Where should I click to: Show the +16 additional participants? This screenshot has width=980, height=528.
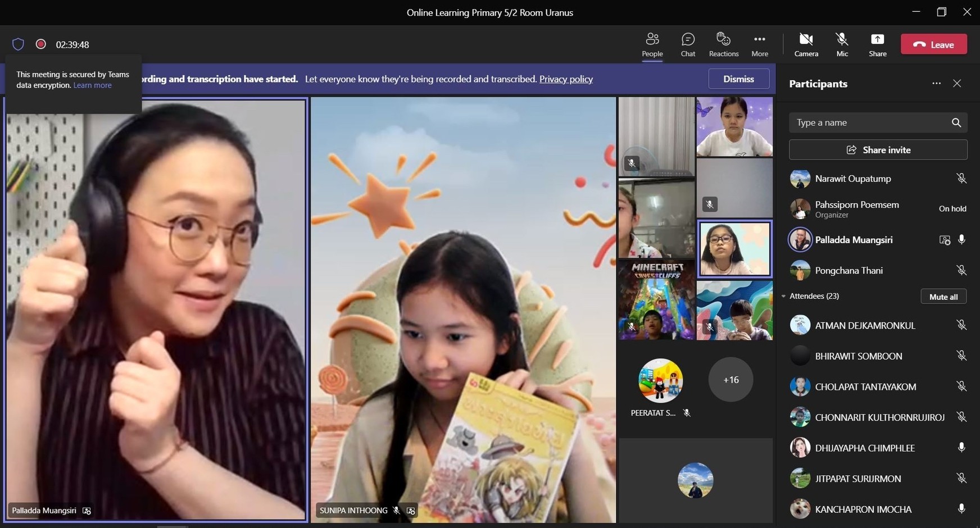(x=731, y=380)
